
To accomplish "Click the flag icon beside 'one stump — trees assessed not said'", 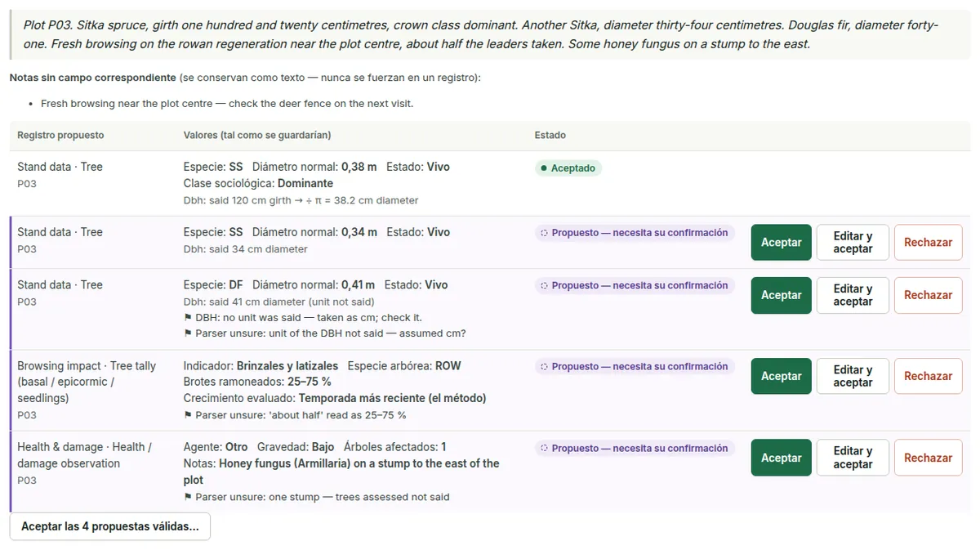I will pos(188,497).
